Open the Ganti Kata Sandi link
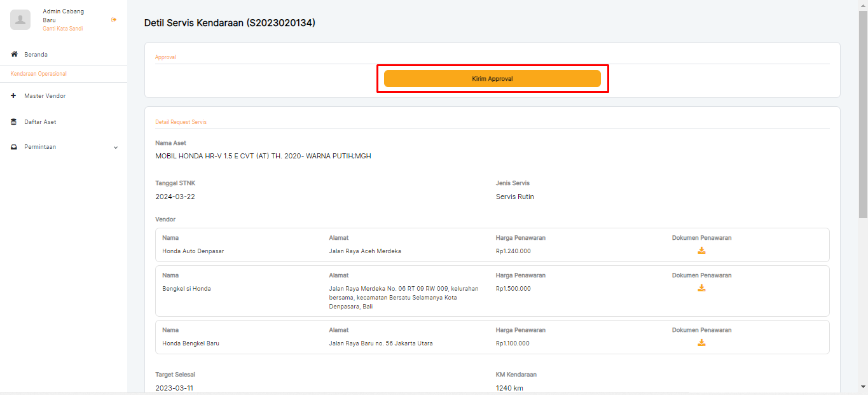The width and height of the screenshot is (868, 395). (x=62, y=29)
